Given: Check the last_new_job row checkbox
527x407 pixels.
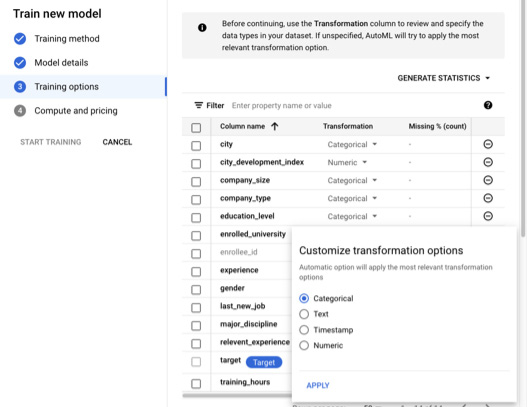Looking at the screenshot, I should (x=196, y=308).
